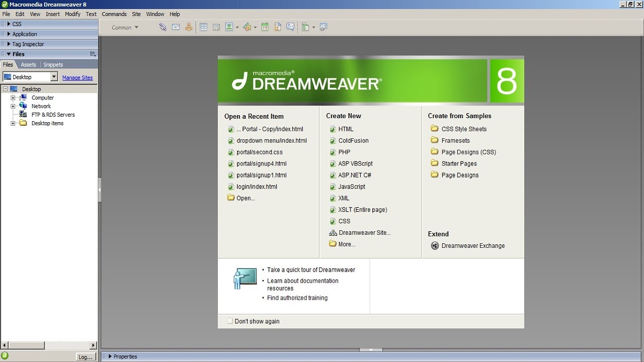Click the Insert Div Tag icon

[x=216, y=27]
